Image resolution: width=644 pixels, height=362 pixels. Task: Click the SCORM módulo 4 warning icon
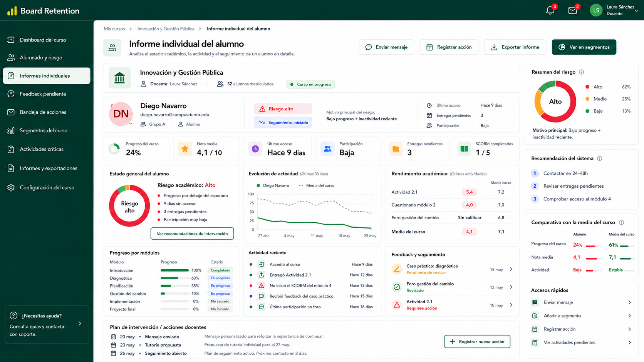(x=261, y=286)
